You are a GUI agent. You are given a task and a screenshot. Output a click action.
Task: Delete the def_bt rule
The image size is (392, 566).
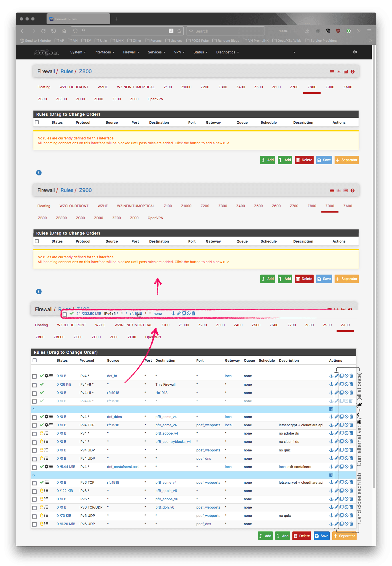pos(351,376)
